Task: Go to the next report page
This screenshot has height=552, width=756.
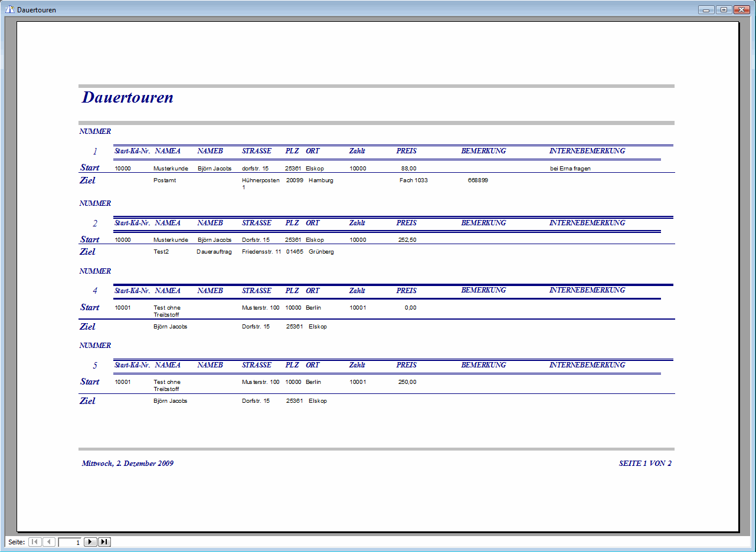Action: 90,542
